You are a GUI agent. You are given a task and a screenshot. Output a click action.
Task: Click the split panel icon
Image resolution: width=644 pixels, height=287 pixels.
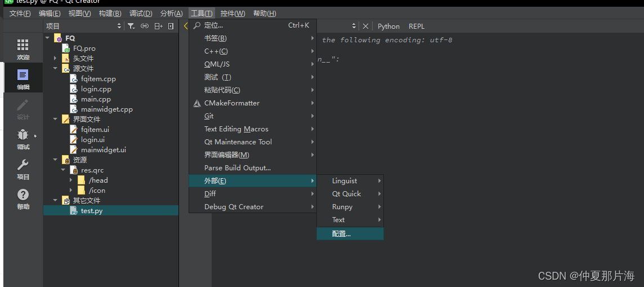159,27
